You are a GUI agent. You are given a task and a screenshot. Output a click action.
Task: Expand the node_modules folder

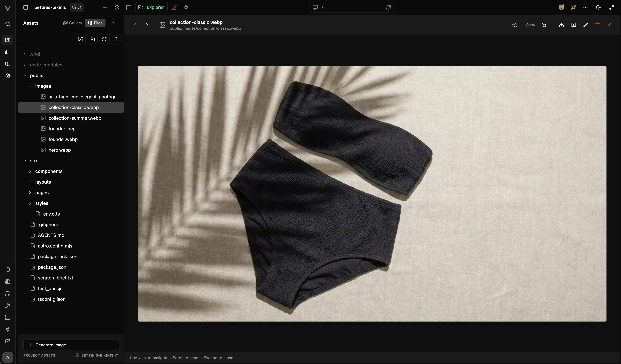(25, 65)
